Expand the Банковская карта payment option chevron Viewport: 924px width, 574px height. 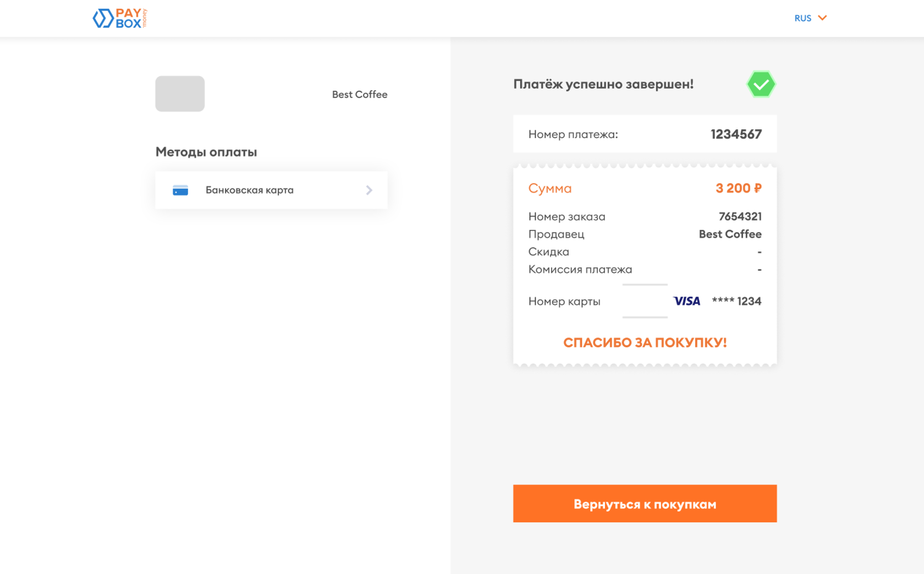pos(369,190)
